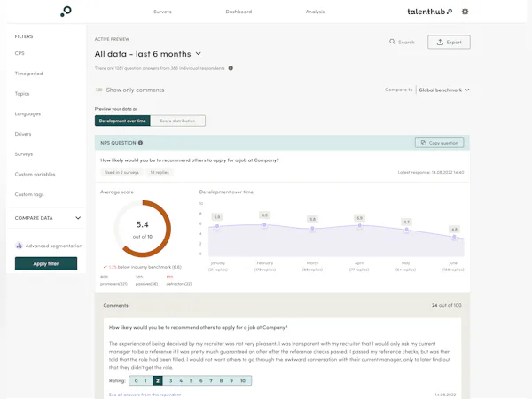Click the 18 replies tag
Screen dimensions: 532x399
[x=160, y=172]
